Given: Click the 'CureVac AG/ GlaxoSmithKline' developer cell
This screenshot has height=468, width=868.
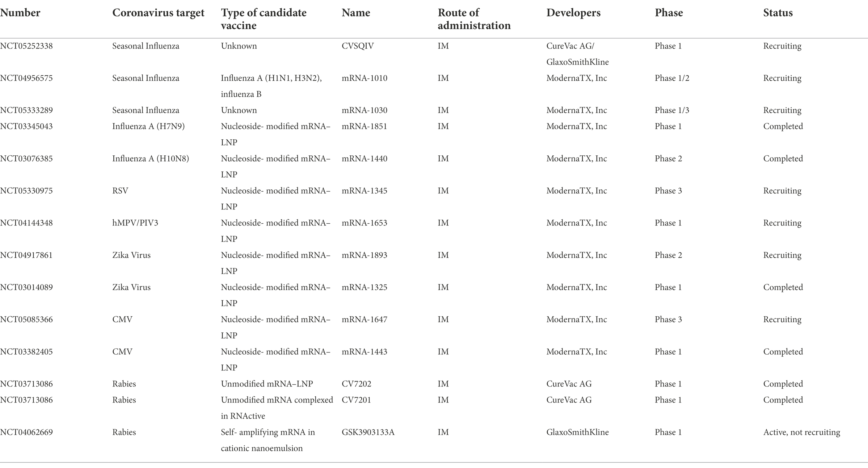Looking at the screenshot, I should pos(577,54).
